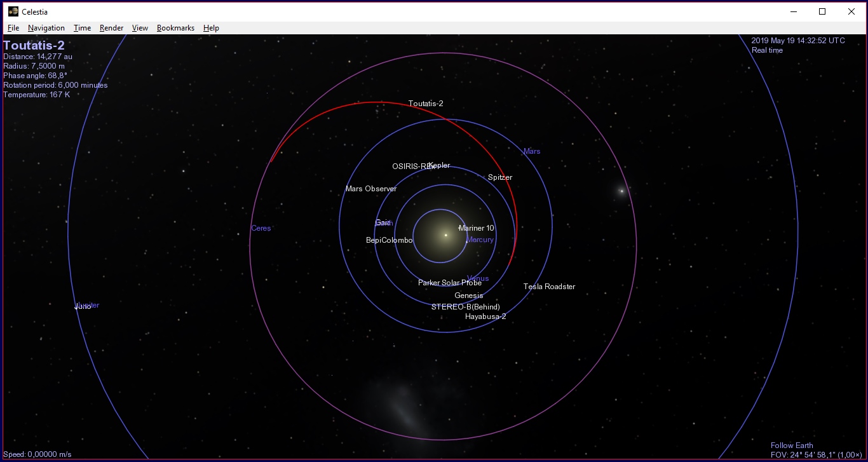This screenshot has height=462, width=868.
Task: Click the FOV: 24° 54' 58,1" readout
Action: click(816, 455)
